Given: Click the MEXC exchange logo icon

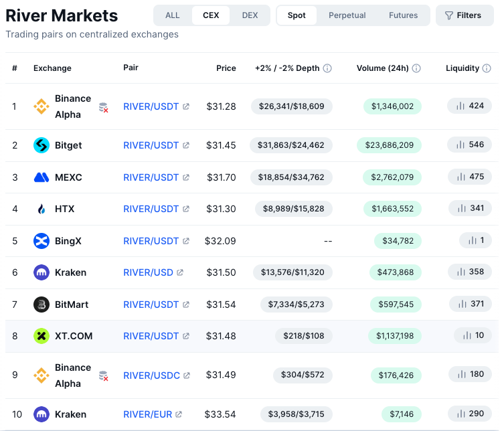Looking at the screenshot, I should pos(41,177).
